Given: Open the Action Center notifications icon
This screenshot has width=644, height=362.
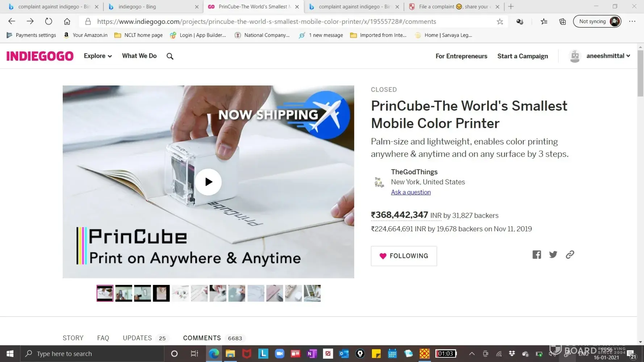Looking at the screenshot, I should pyautogui.click(x=631, y=354).
